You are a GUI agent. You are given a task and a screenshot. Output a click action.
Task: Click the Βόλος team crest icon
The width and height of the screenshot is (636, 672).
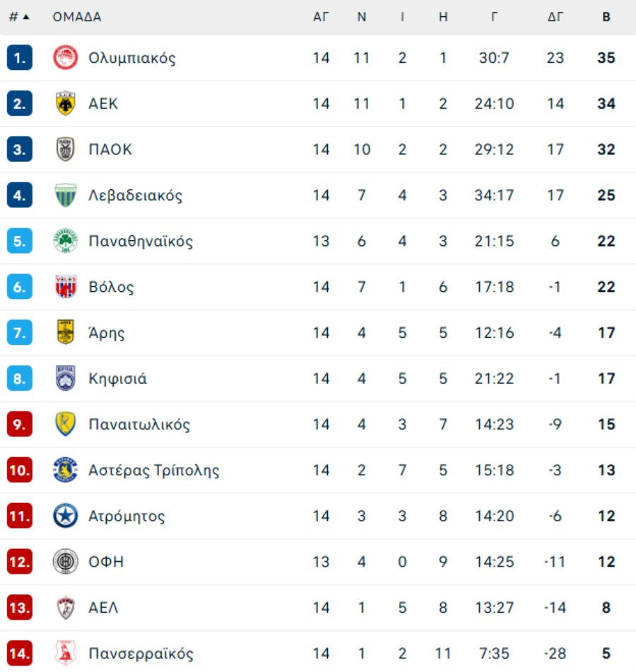[66, 288]
